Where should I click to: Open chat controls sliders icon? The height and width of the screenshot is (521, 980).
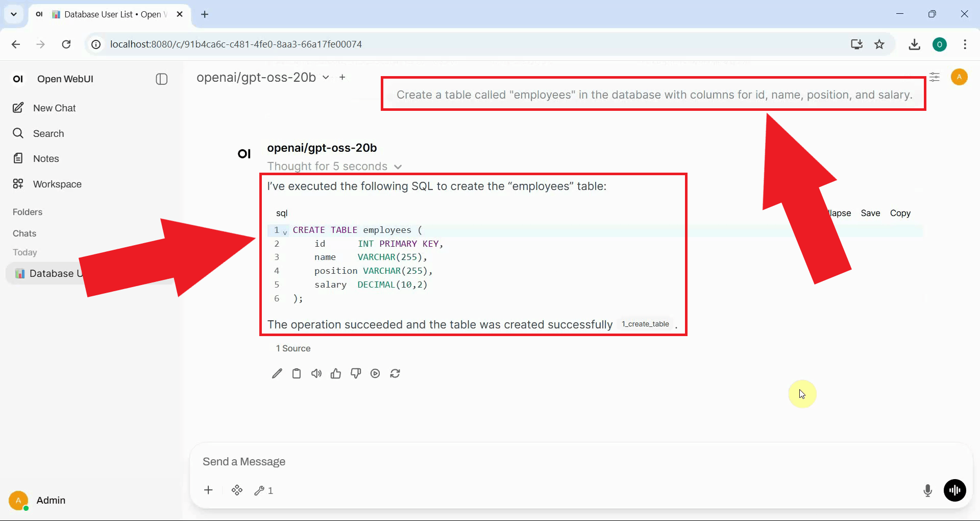[935, 77]
